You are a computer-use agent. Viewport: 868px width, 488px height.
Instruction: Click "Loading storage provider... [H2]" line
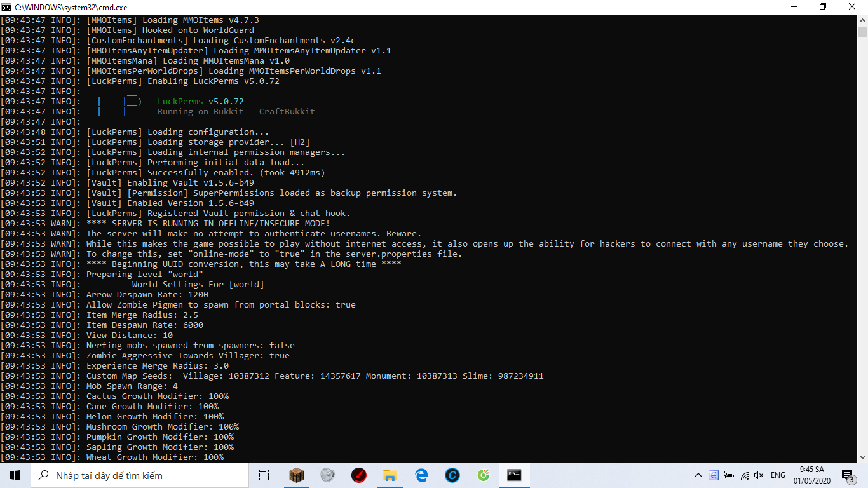point(154,142)
